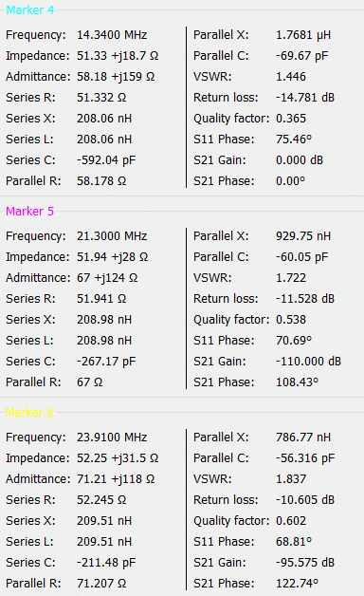Click Marker 5 Parallel R value 67 Ω

pyautogui.click(x=89, y=382)
